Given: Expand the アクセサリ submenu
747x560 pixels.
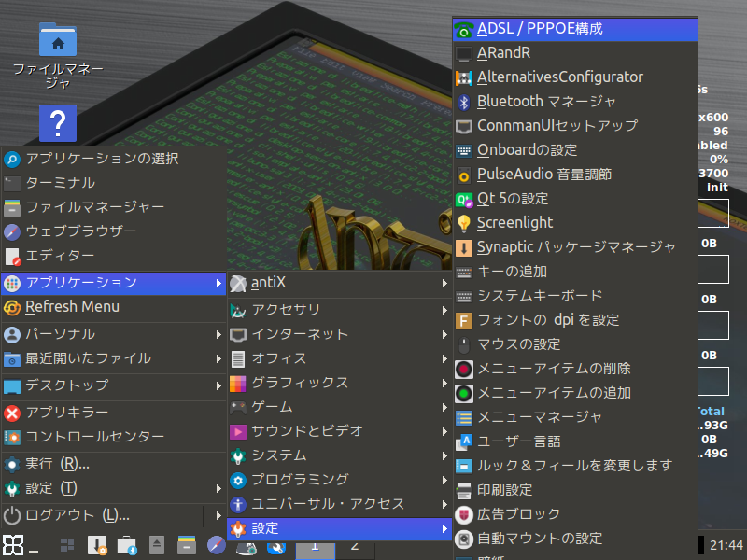Looking at the screenshot, I should [x=340, y=310].
